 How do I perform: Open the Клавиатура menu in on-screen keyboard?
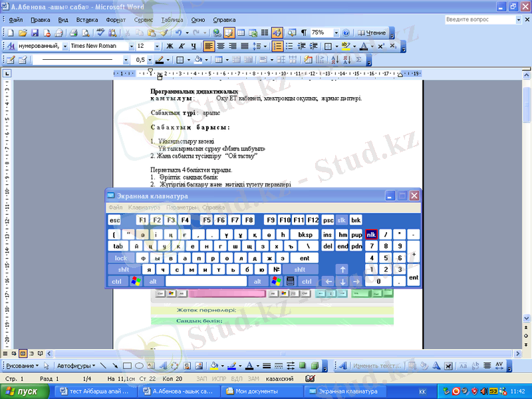tap(144, 207)
